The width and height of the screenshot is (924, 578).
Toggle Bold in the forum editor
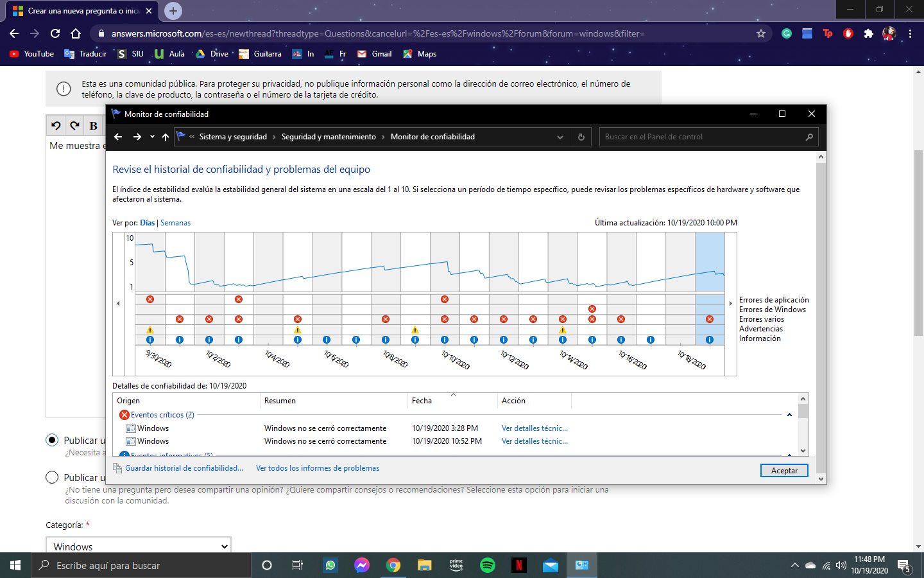click(x=94, y=125)
